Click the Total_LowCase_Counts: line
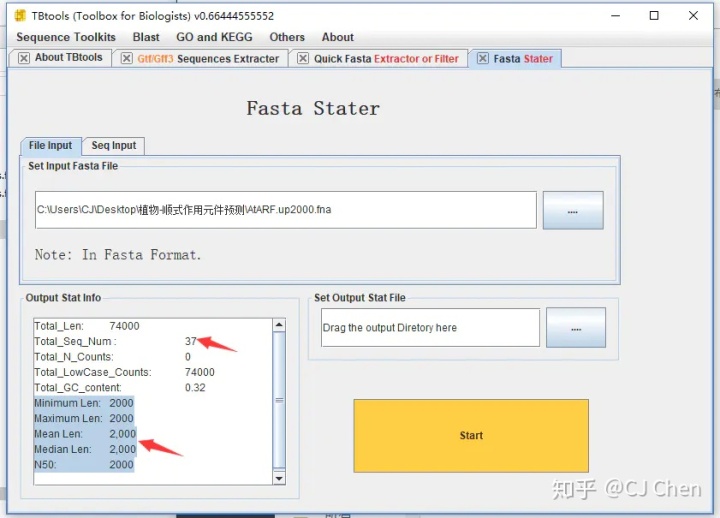 [124, 372]
